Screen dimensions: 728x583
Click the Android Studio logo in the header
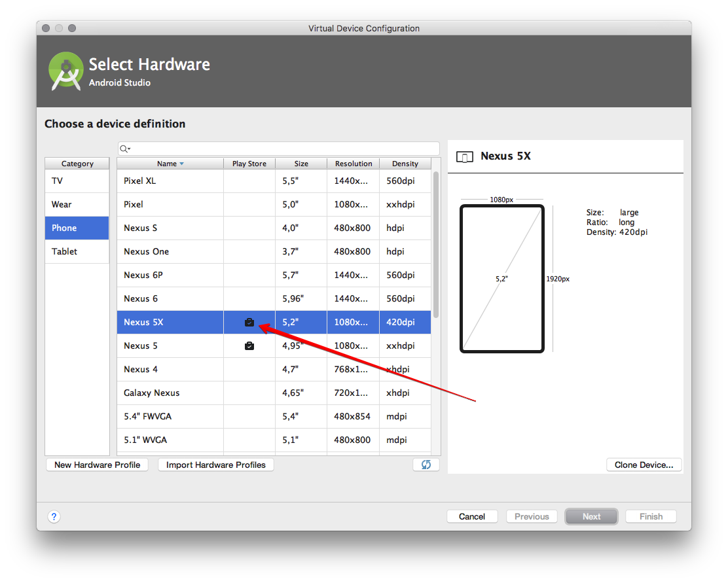click(x=65, y=71)
